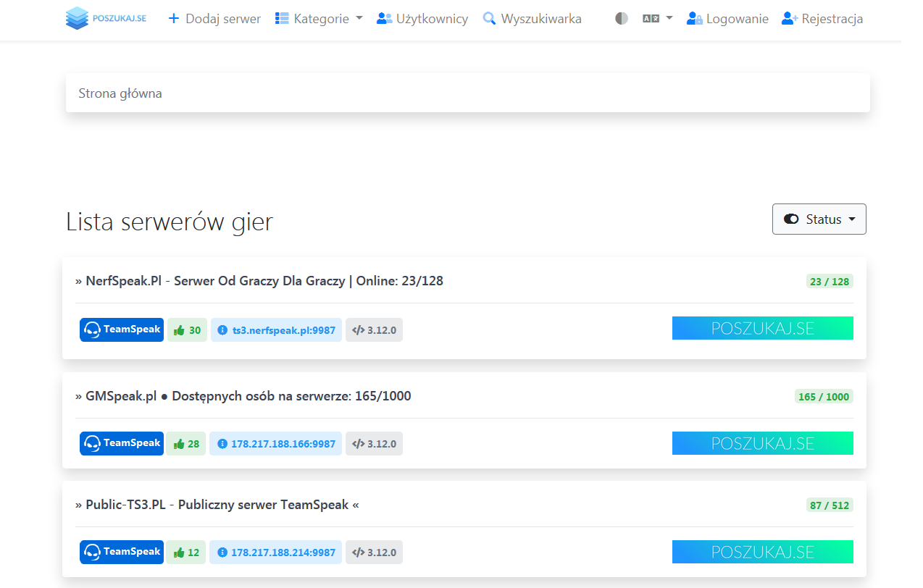This screenshot has width=923, height=588.
Task: Click the Strona główna breadcrumb
Action: (x=120, y=93)
